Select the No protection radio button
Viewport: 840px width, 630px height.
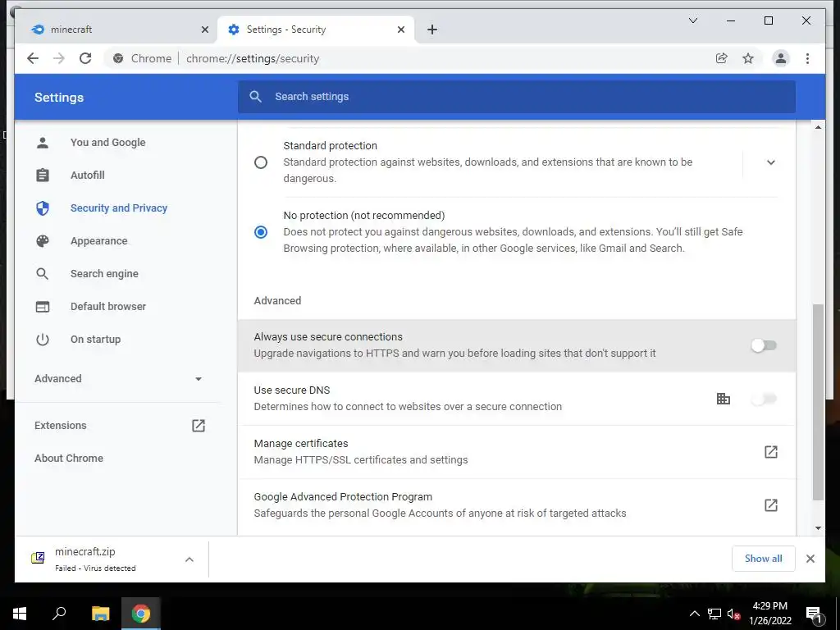coord(261,232)
